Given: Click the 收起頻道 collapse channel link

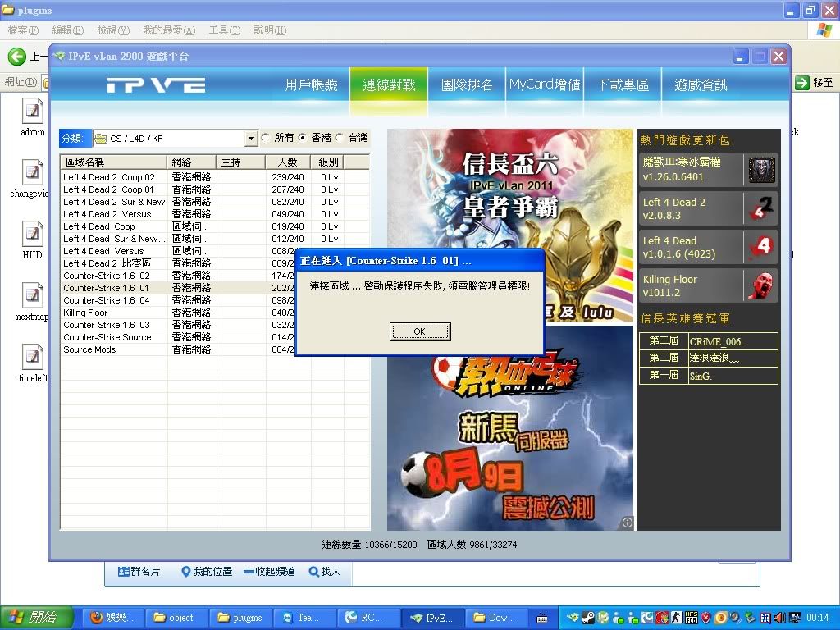Looking at the screenshot, I should pyautogui.click(x=269, y=572).
